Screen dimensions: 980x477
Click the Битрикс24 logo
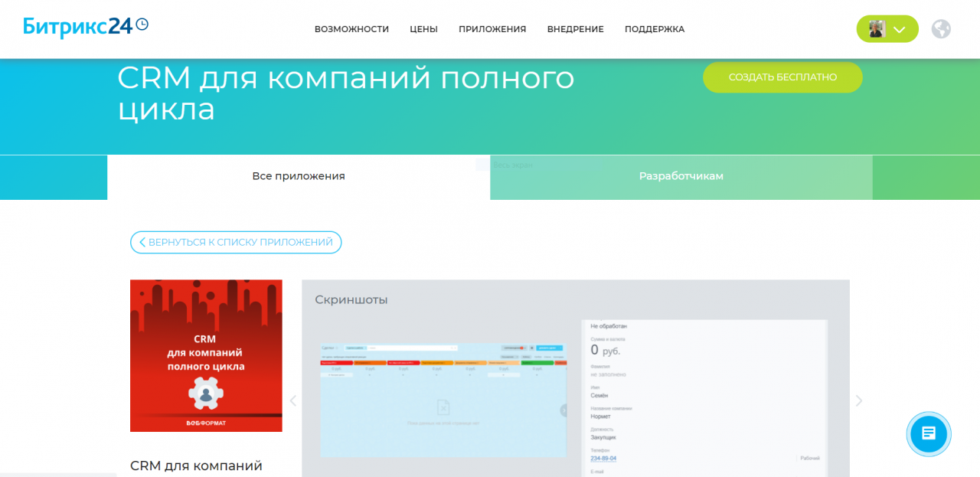(86, 27)
